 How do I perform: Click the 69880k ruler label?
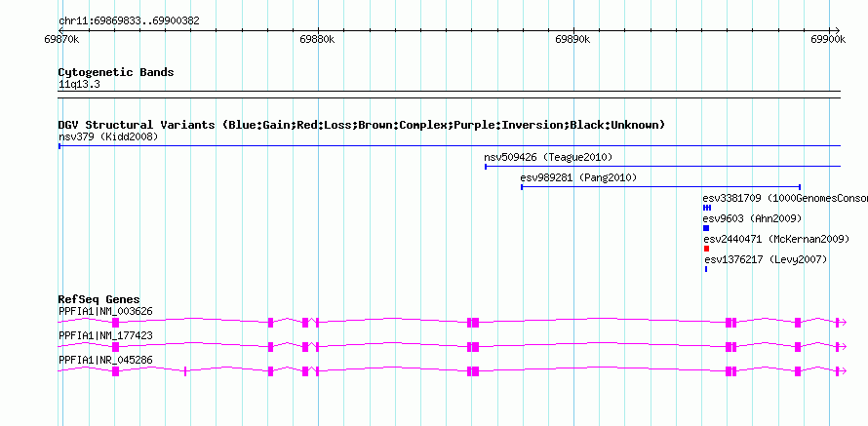pos(317,39)
